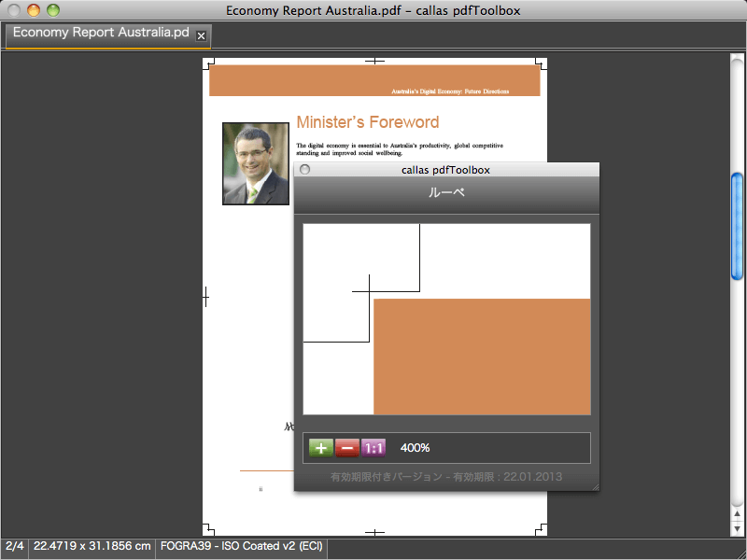747x560 pixels.
Task: Click the 2/4 page indicator
Action: [15, 546]
